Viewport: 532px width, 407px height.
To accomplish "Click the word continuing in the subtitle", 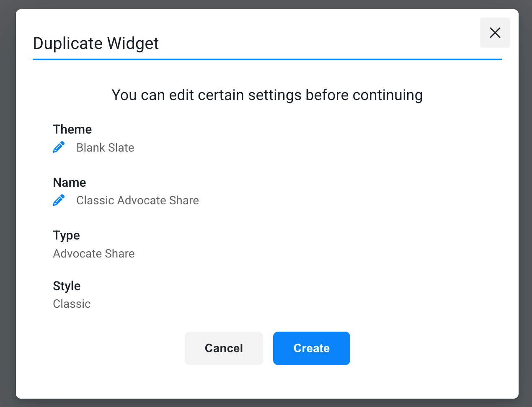I will tap(387, 95).
